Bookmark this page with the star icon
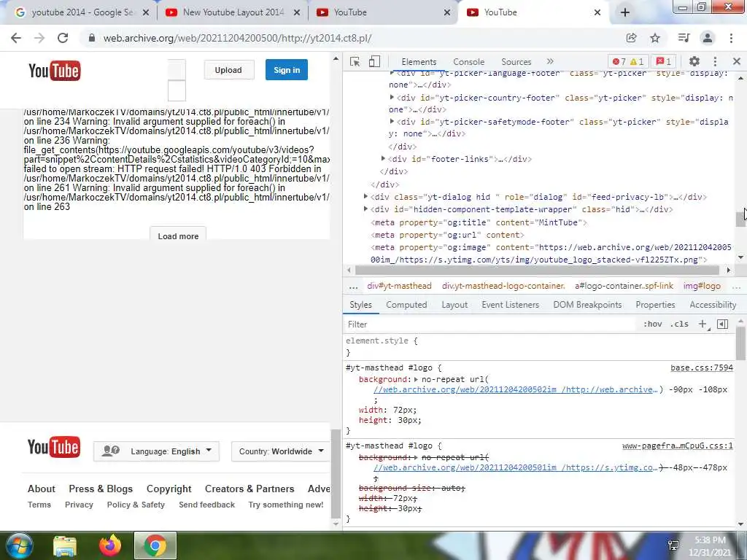Viewport: 747px width, 560px height. pos(655,38)
